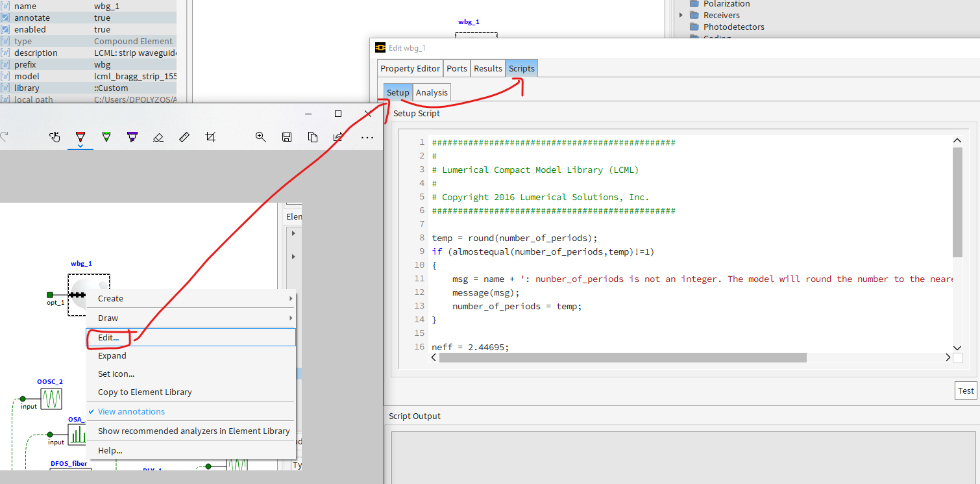
Task: Select the purple highlighter tool
Action: click(x=132, y=136)
